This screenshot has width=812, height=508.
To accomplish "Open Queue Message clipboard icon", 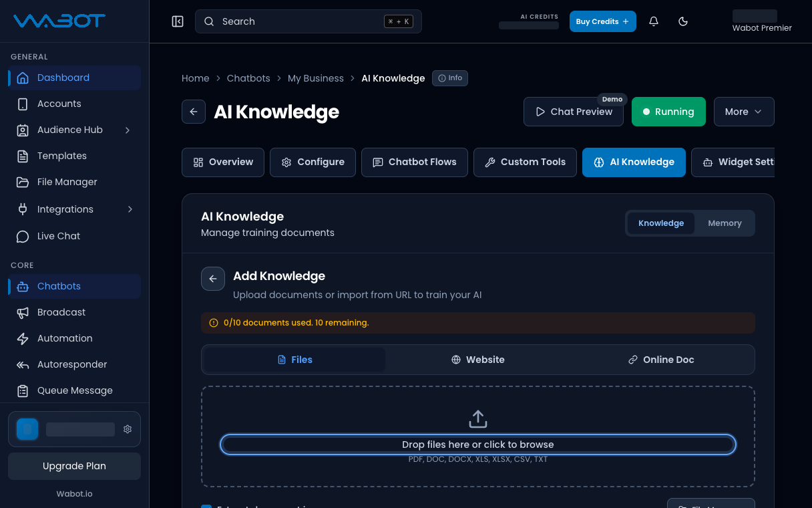I will [23, 390].
